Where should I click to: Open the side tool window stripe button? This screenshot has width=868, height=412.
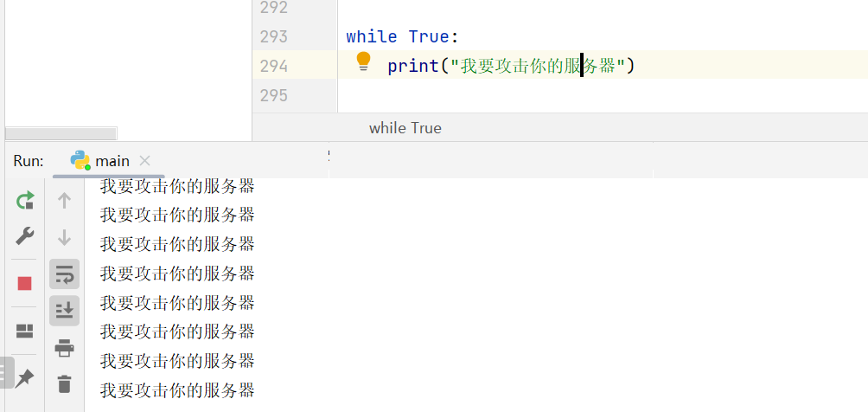[7, 373]
